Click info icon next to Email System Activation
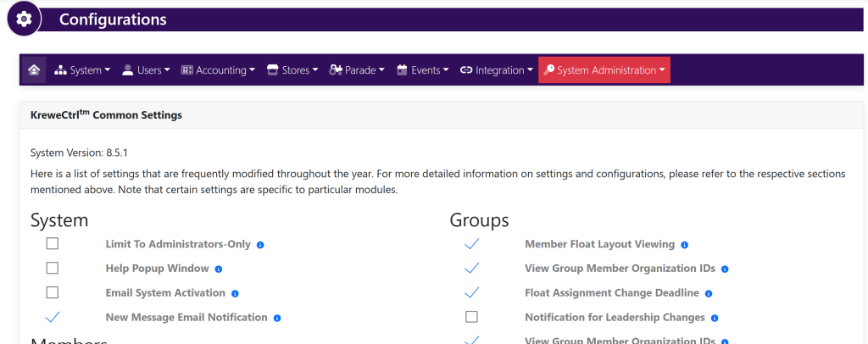Screen dimensions: 868x344 235,293
